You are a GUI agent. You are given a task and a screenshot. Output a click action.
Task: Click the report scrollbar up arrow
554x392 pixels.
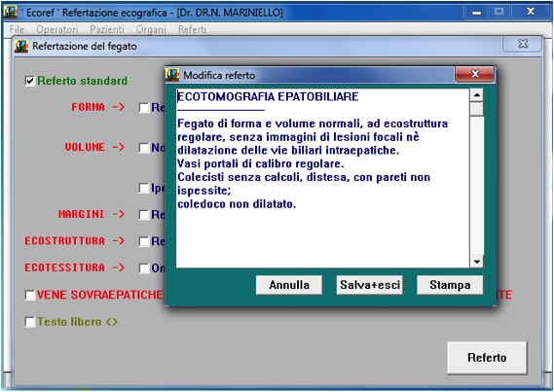pyautogui.click(x=477, y=95)
